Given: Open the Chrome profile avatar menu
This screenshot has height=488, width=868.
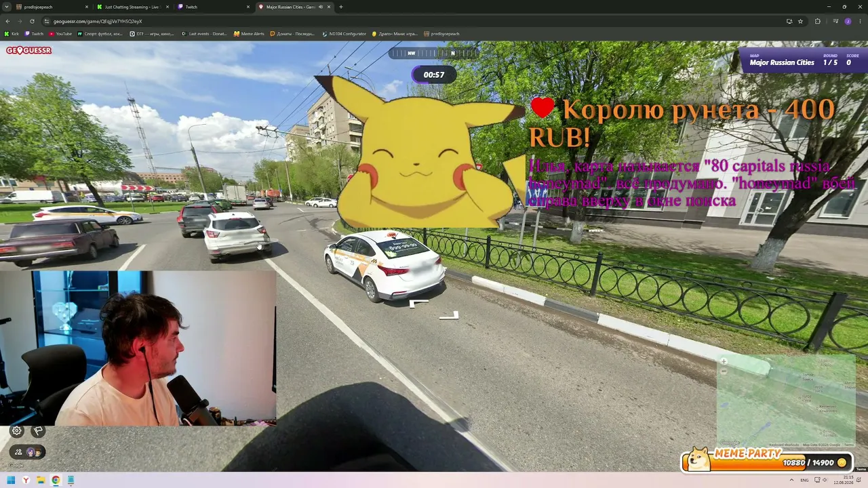Looking at the screenshot, I should [848, 21].
